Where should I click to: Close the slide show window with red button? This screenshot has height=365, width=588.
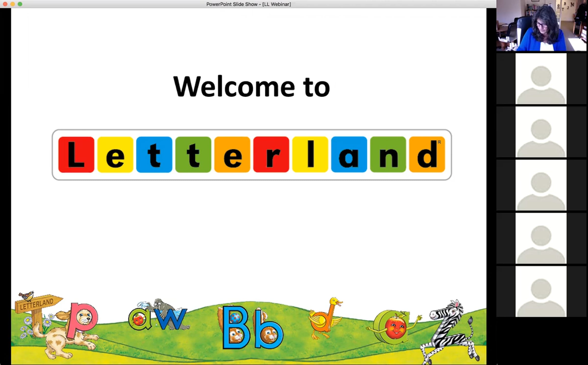[x=5, y=4]
